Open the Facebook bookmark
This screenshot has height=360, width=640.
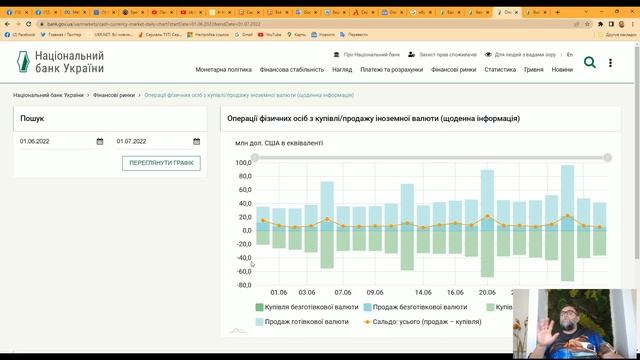20,35
